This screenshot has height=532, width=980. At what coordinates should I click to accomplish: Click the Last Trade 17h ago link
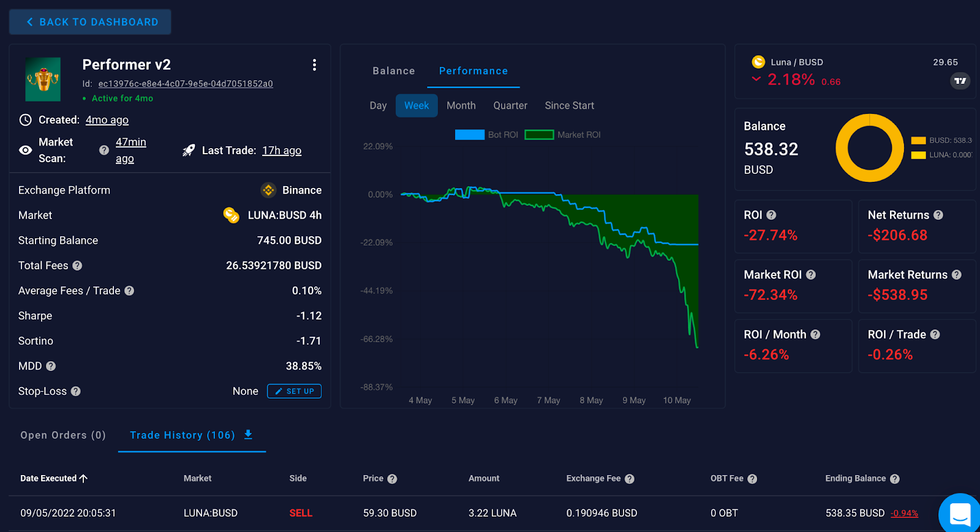(282, 151)
